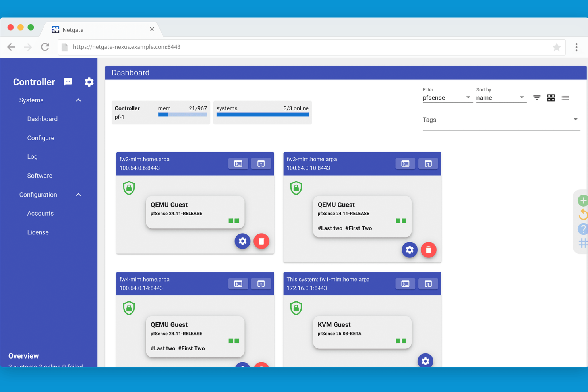The width and height of the screenshot is (588, 392).
Task: Open terminal for fw3-mim.home.arpa
Action: [x=405, y=164]
